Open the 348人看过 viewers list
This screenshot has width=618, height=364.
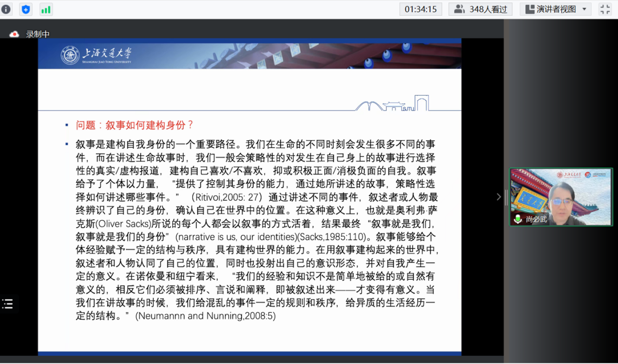[481, 9]
